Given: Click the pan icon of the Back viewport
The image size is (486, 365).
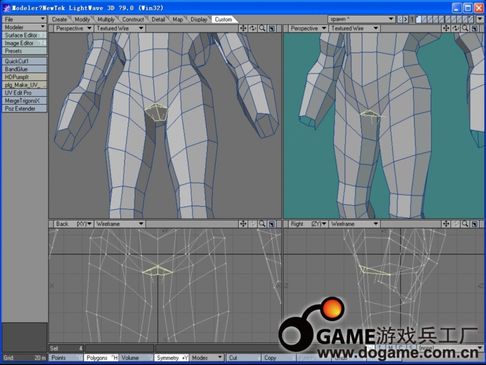Looking at the screenshot, I should coord(243,224).
